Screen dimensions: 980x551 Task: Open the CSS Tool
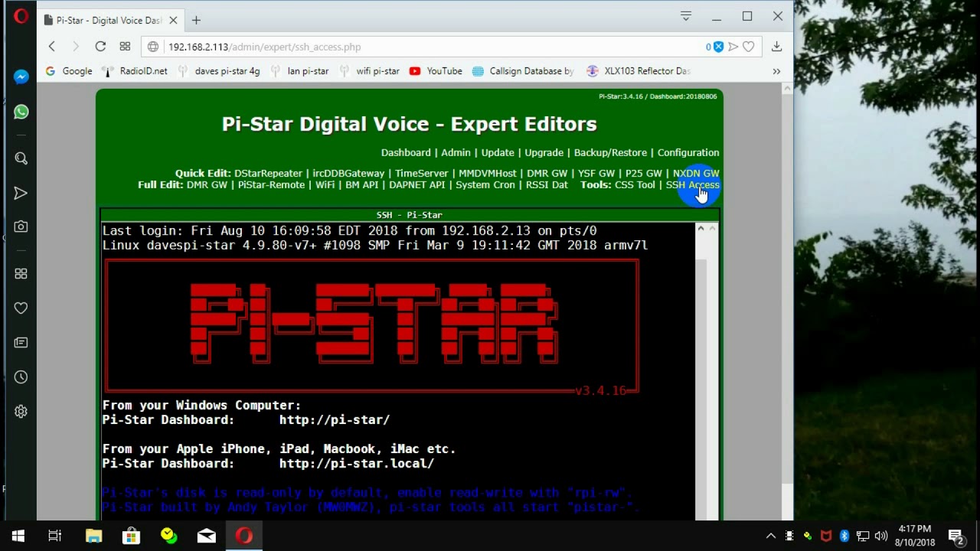pyautogui.click(x=635, y=185)
